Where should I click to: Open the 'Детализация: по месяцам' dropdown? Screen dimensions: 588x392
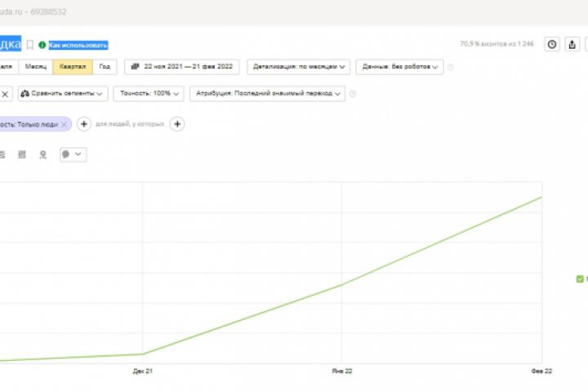[300, 67]
